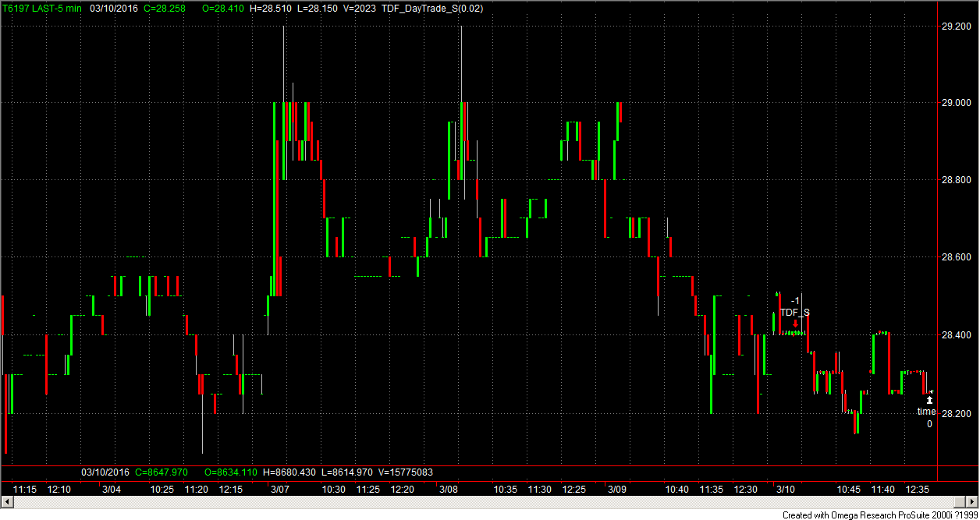Screen dimensions: 980x520
Task: Click the T6197 LAST-5 min symbol title
Action: pyautogui.click(x=41, y=9)
